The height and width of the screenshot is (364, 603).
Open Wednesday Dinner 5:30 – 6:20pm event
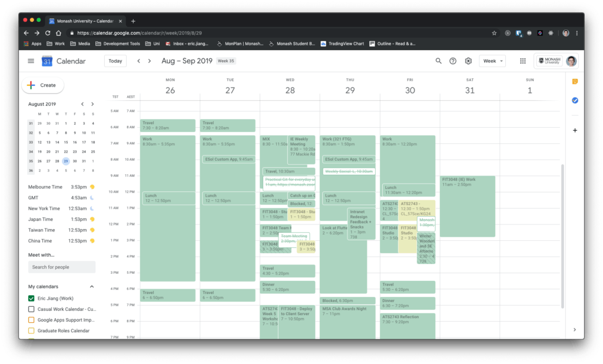point(287,287)
